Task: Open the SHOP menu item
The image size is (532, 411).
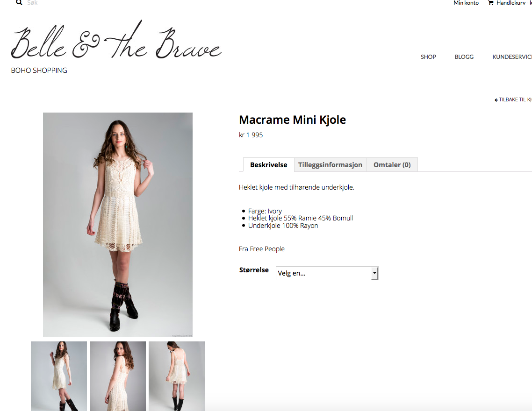Action: (x=428, y=57)
